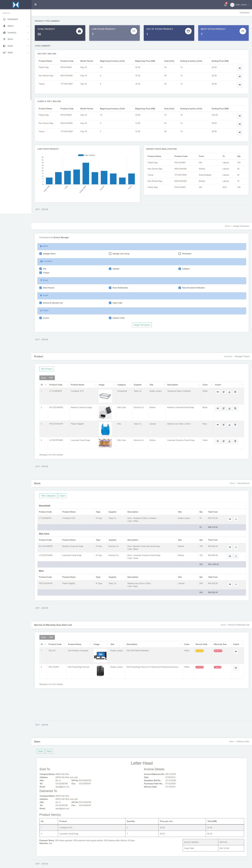Click the refresh icon on the Household Container XYZ stock row
The width and height of the screenshot is (252, 868).
236,519
